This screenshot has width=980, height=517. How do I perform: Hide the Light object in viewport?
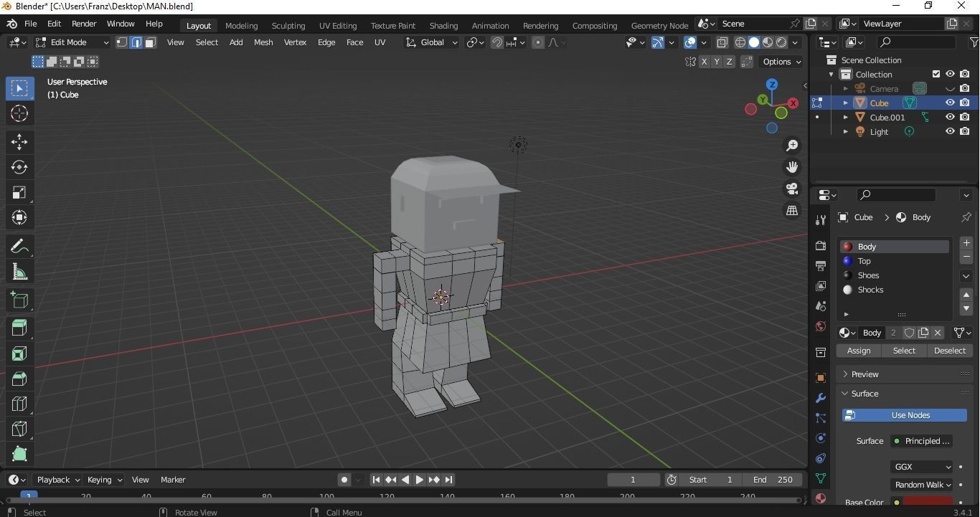click(950, 131)
